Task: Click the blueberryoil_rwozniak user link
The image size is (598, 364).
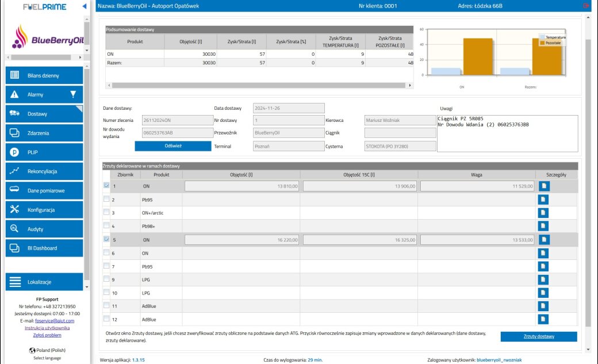Action: click(499, 360)
